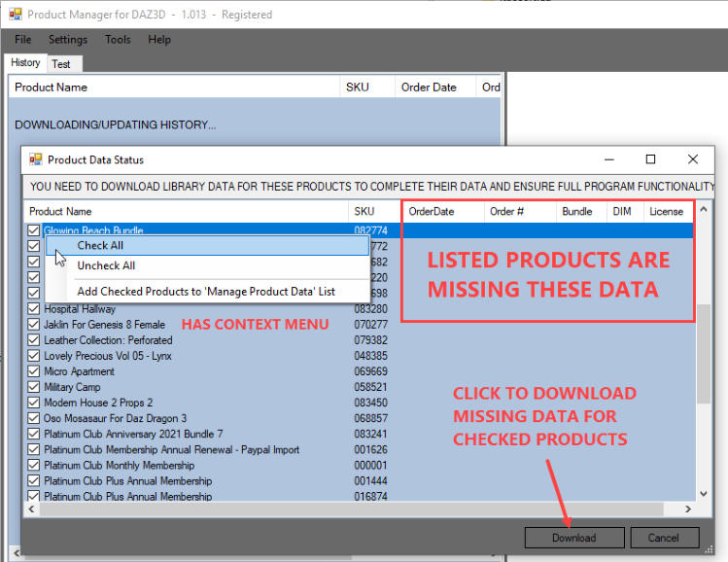Select Uncheck All in context menu
The height and width of the screenshot is (562, 728).
tap(106, 265)
